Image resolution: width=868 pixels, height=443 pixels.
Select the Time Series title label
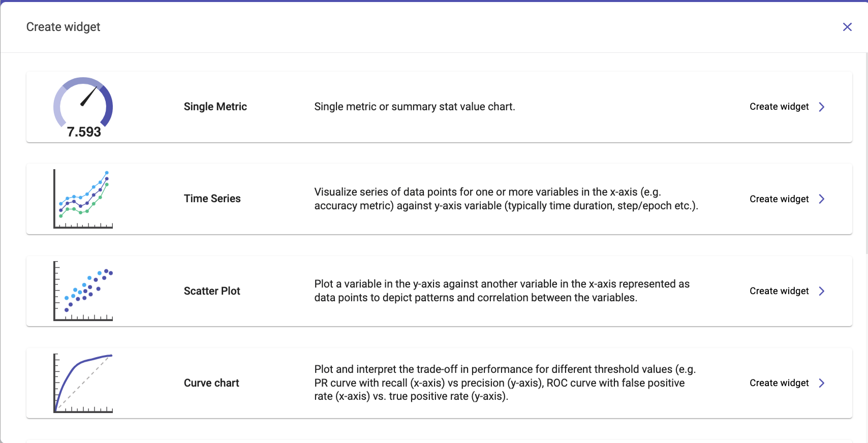click(x=212, y=199)
